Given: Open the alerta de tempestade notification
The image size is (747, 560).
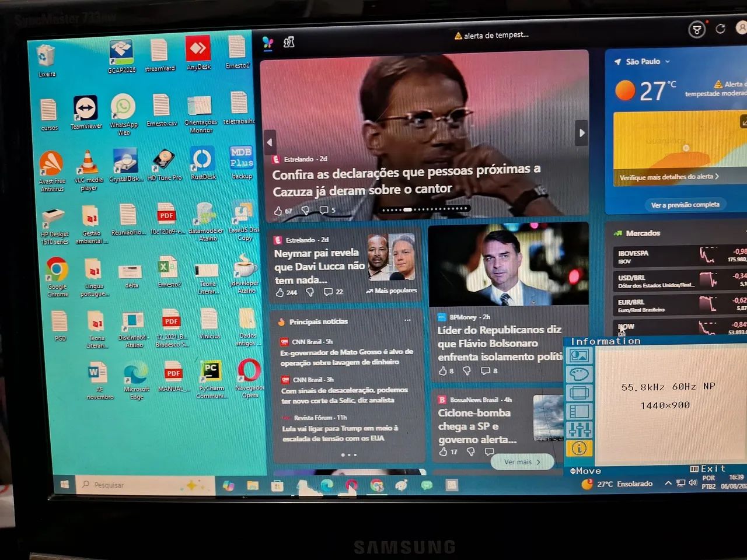Looking at the screenshot, I should (491, 36).
